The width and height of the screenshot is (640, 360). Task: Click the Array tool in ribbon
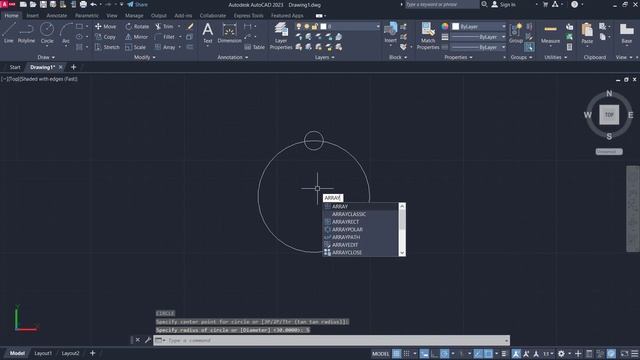click(x=165, y=47)
